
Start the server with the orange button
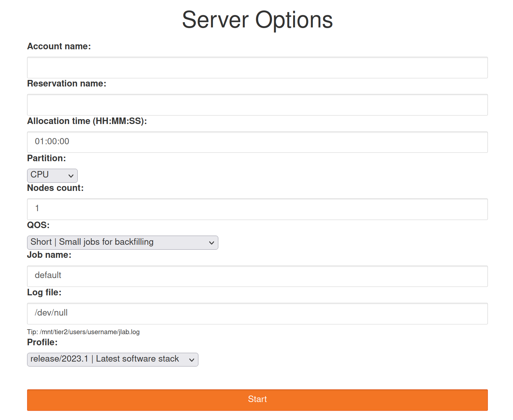click(257, 400)
